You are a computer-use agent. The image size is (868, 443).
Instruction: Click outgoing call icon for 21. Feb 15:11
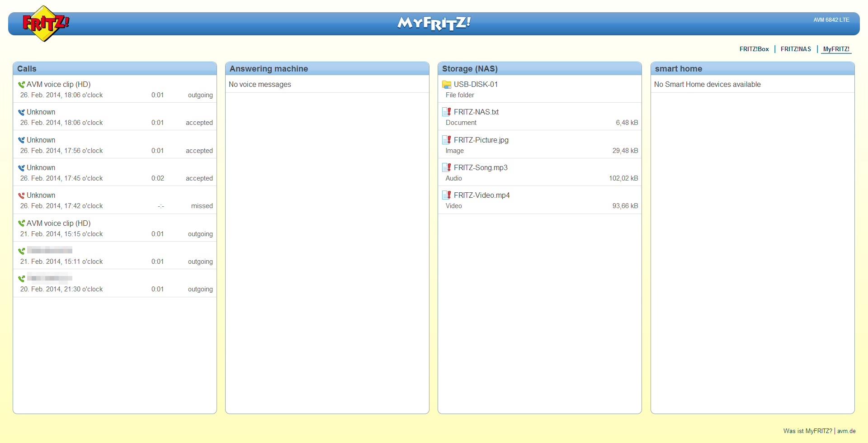(x=21, y=251)
